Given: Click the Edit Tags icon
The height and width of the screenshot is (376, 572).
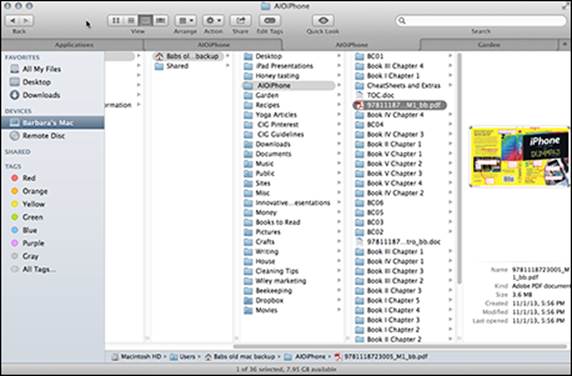Looking at the screenshot, I should point(270,20).
